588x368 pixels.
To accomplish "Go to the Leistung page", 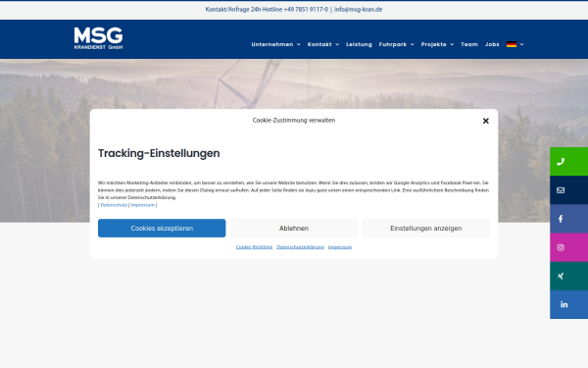I will point(359,44).
